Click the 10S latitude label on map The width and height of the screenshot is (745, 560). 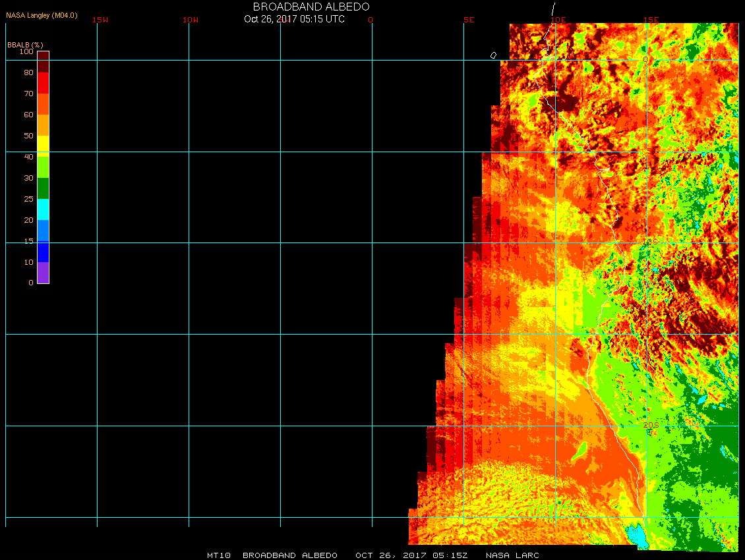(650, 242)
